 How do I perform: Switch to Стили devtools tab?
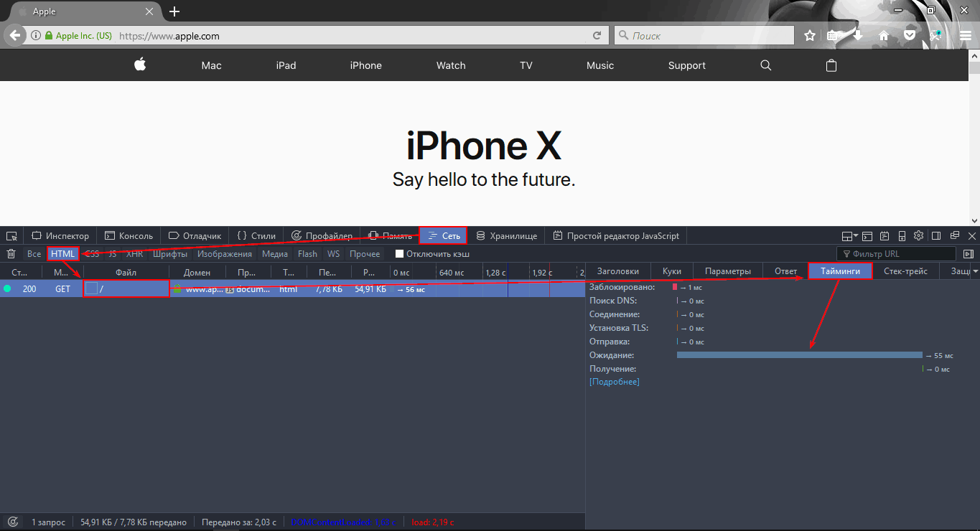[256, 235]
